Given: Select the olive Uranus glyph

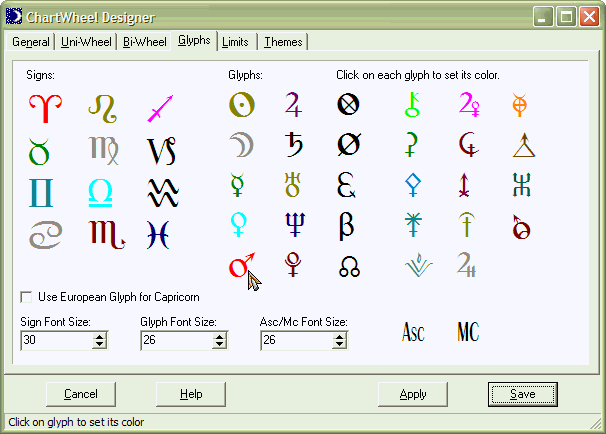Looking at the screenshot, I should [x=293, y=185].
